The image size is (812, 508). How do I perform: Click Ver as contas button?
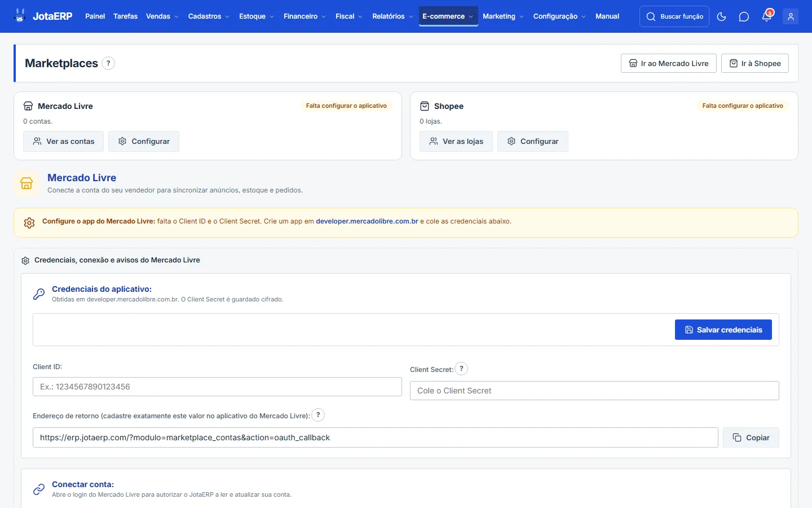coord(63,142)
